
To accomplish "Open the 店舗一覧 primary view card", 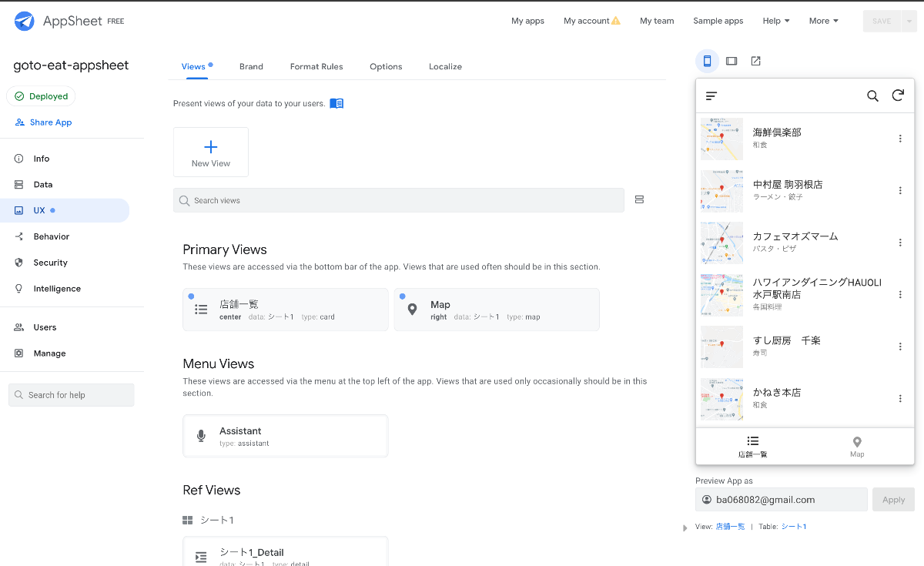I will (286, 310).
